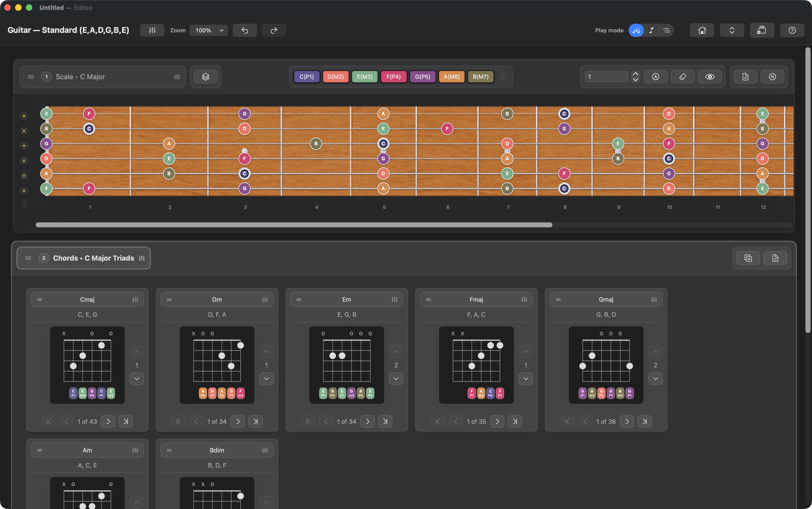Screen dimensions: 812x509
Task: Open Cmaj chord settings sliders
Action: (x=135, y=300)
